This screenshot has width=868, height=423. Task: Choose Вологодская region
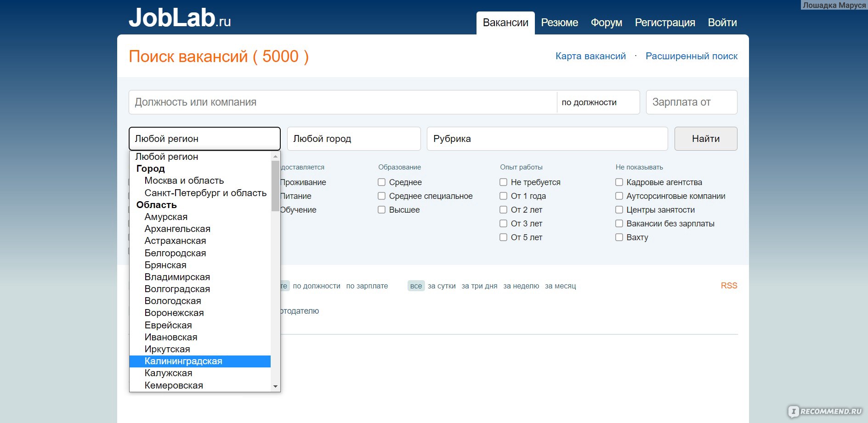click(200, 301)
